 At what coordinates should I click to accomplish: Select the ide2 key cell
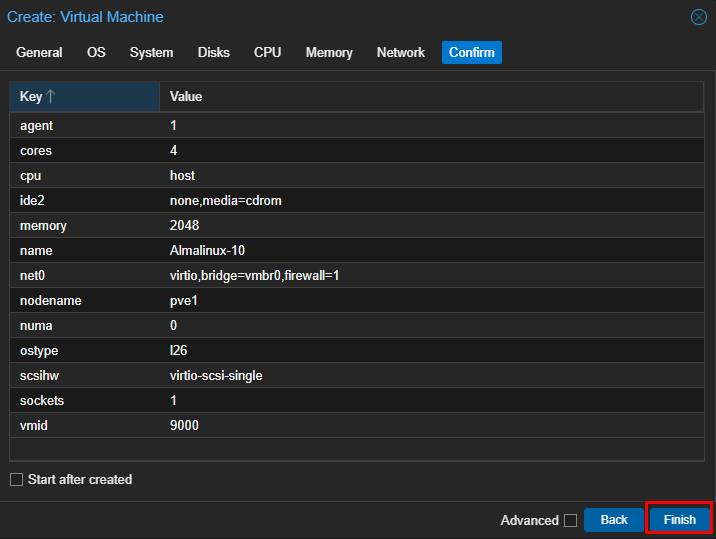[84, 201]
